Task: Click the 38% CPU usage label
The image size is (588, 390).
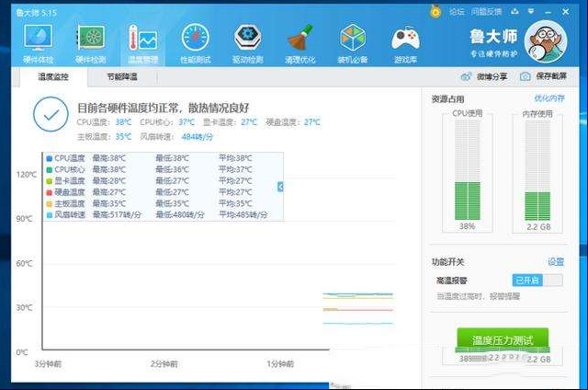Action: [x=468, y=226]
